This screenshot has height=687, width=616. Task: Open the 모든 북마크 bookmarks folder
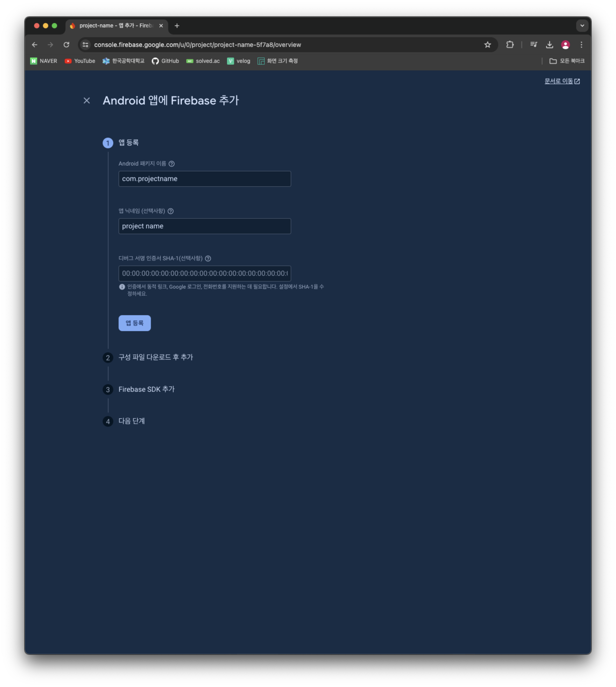point(567,61)
